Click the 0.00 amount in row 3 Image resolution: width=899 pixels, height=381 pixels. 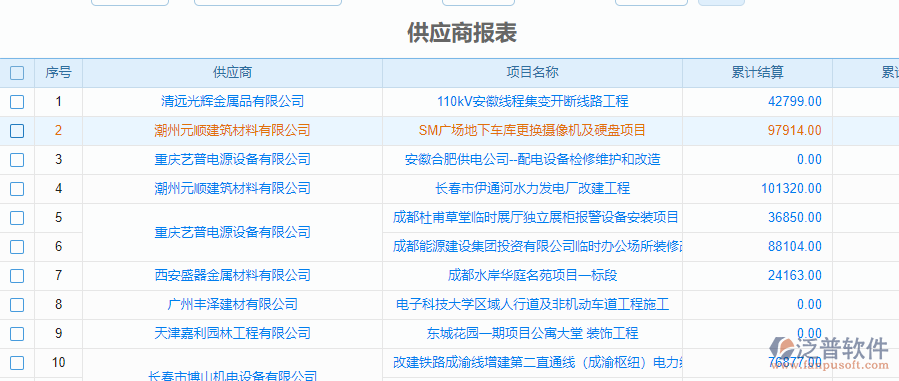click(810, 160)
